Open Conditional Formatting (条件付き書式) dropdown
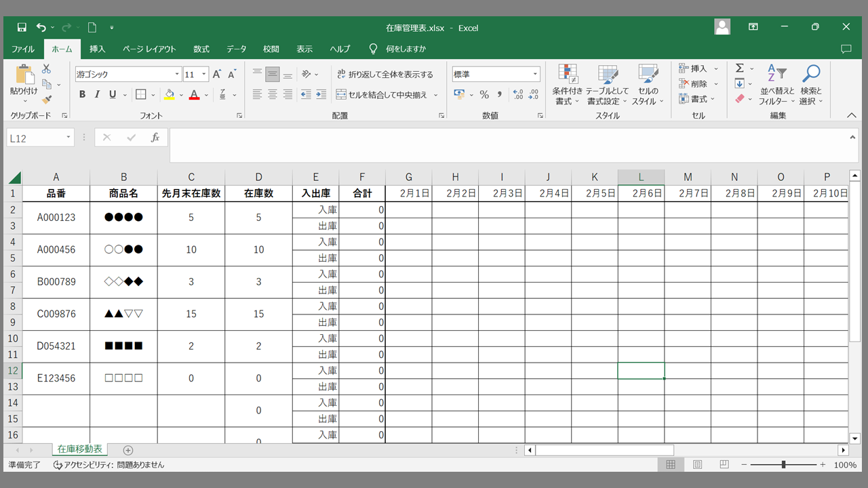This screenshot has width=868, height=488. click(x=567, y=85)
